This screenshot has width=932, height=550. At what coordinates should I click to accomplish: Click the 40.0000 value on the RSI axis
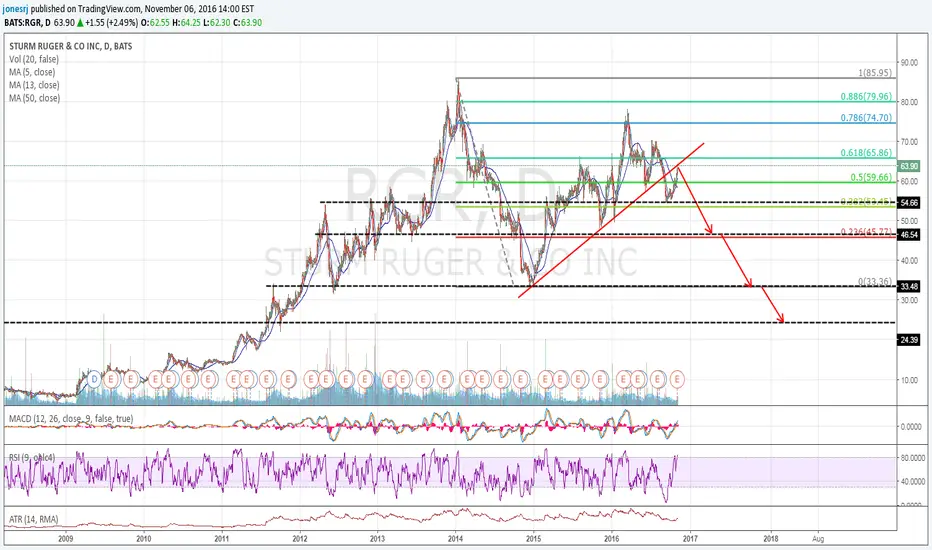pos(912,482)
